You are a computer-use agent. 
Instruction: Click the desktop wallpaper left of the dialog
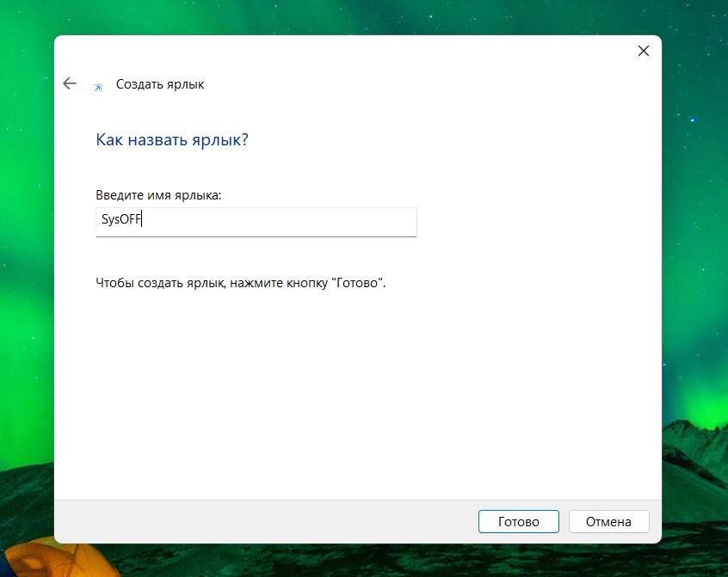coord(26,301)
